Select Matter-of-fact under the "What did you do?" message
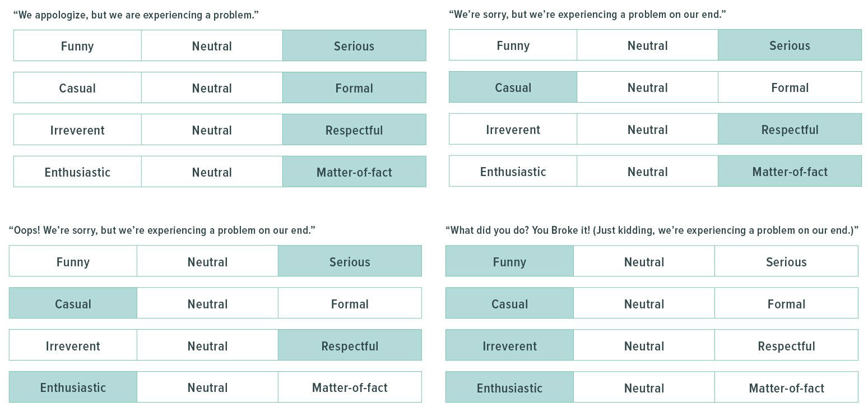This screenshot has width=868, height=411. coord(786,388)
